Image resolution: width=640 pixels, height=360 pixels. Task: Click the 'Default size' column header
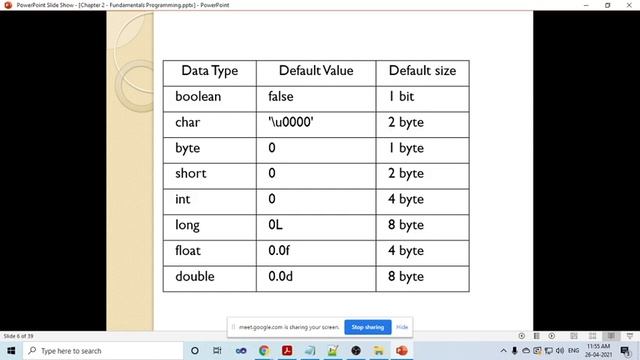click(422, 73)
